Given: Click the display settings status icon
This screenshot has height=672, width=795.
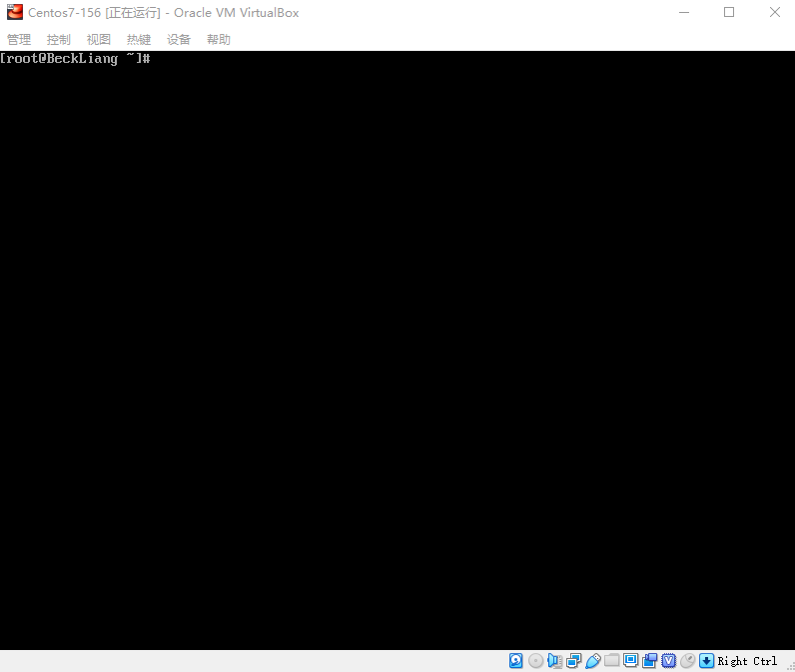Looking at the screenshot, I should pyautogui.click(x=631, y=660).
